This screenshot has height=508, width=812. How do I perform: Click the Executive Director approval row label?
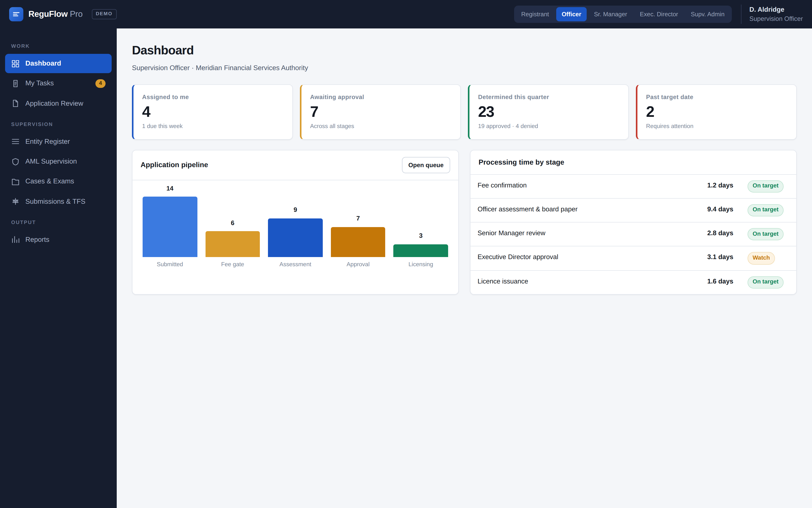coord(518,257)
